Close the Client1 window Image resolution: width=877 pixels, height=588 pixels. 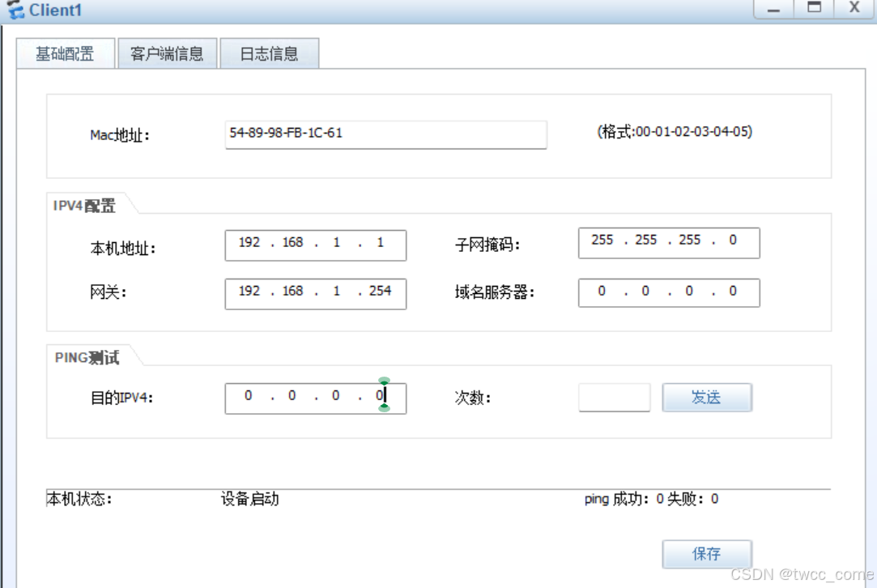click(854, 8)
